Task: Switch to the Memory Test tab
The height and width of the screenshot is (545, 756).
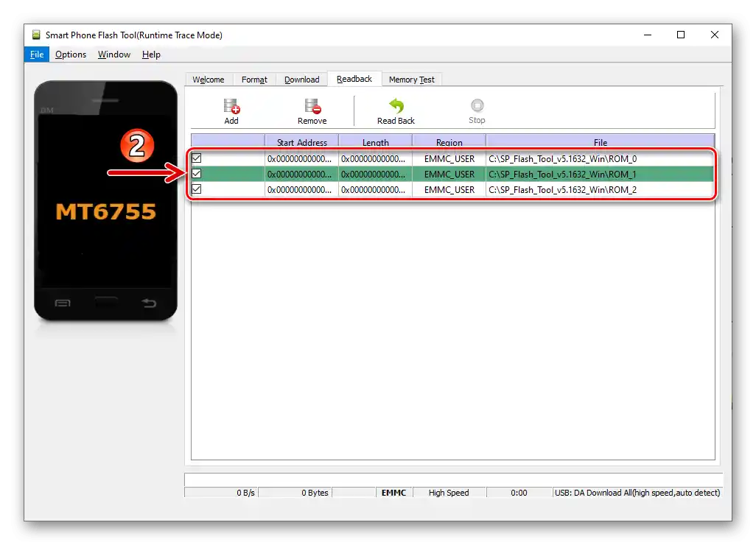Action: (411, 79)
